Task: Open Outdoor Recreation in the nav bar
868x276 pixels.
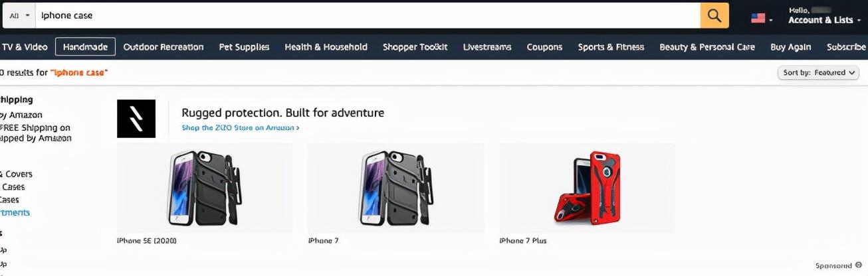Action: (163, 47)
